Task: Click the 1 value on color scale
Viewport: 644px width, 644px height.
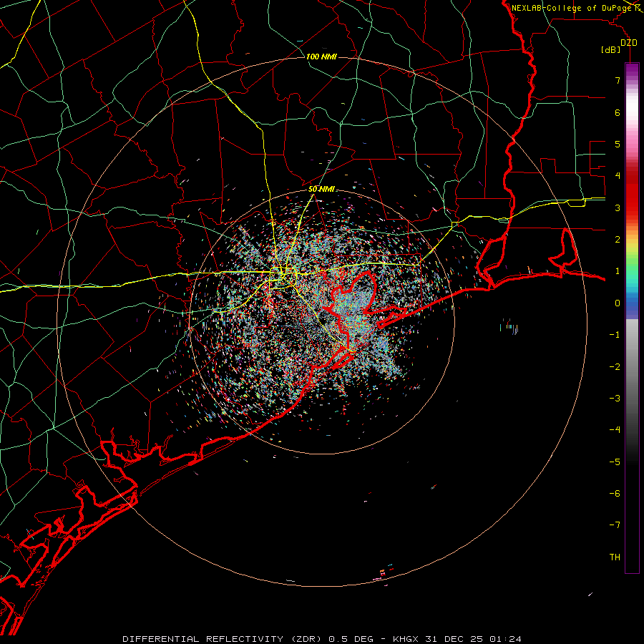Action: (x=618, y=271)
